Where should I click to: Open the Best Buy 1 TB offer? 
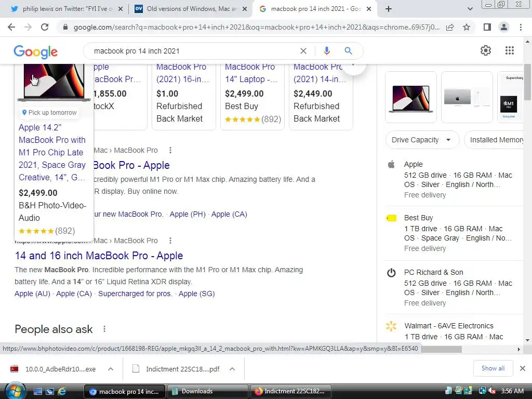pyautogui.click(x=455, y=233)
